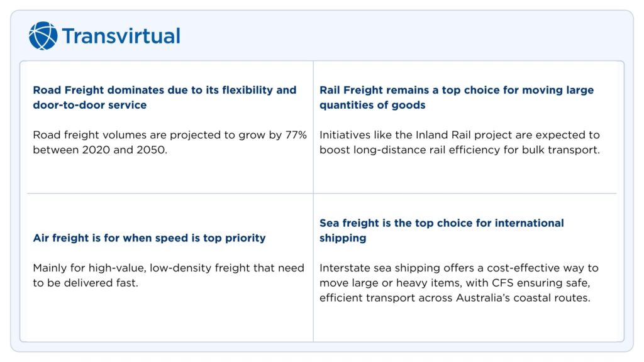Select the Road Freight dominates heading

[164, 90]
